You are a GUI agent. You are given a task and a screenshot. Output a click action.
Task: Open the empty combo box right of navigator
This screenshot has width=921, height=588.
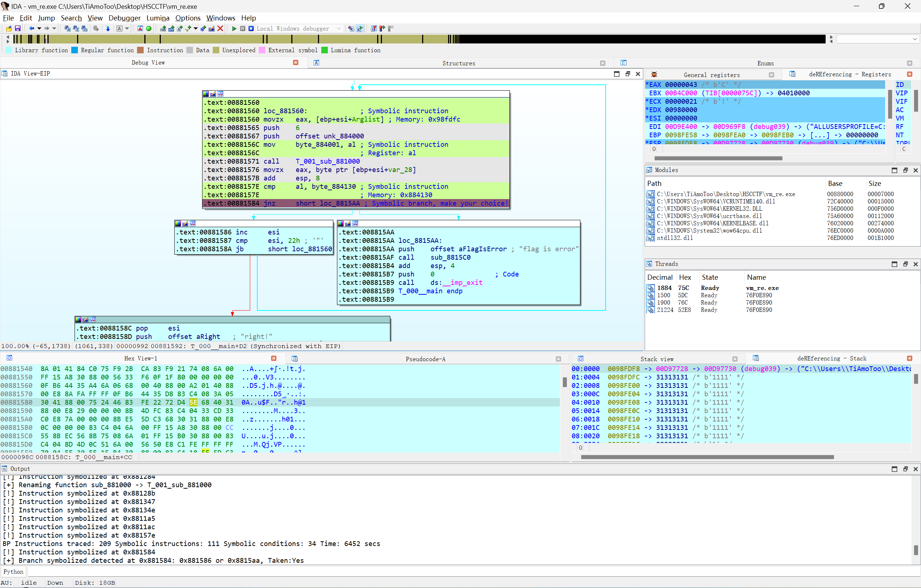click(x=878, y=39)
